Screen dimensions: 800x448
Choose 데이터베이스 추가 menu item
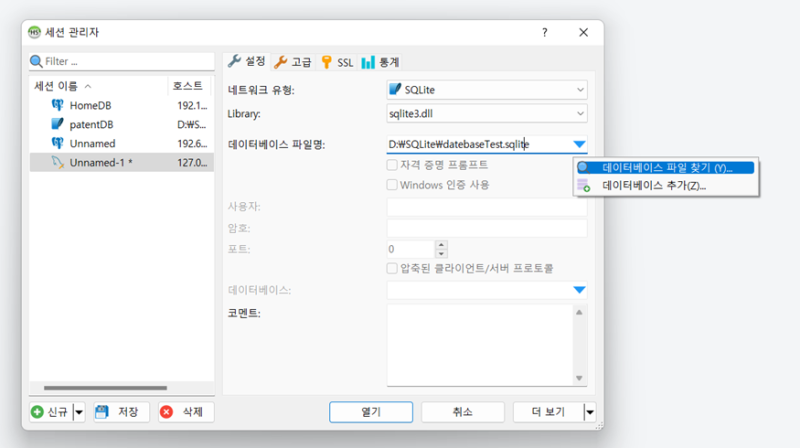click(x=665, y=185)
